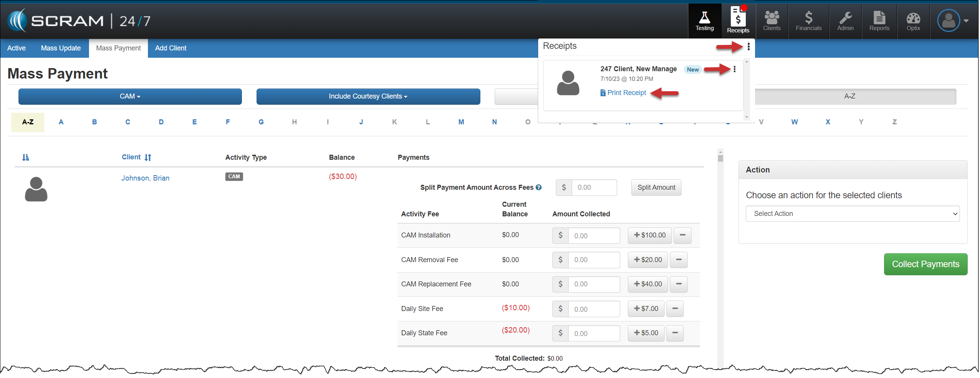Viewport: 980px width, 378px height.
Task: Switch to the Add Client tab
Action: 171,48
